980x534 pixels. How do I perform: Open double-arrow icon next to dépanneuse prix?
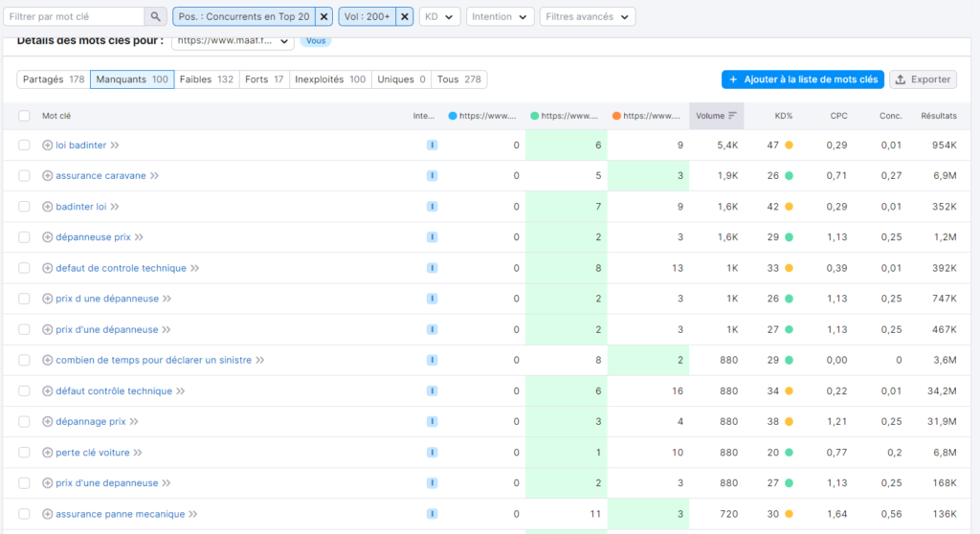tap(139, 237)
